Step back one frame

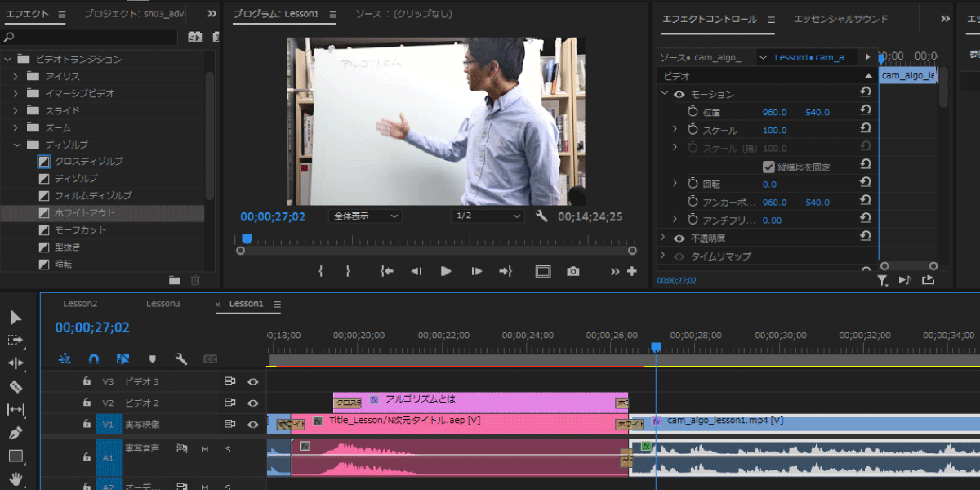click(x=416, y=271)
